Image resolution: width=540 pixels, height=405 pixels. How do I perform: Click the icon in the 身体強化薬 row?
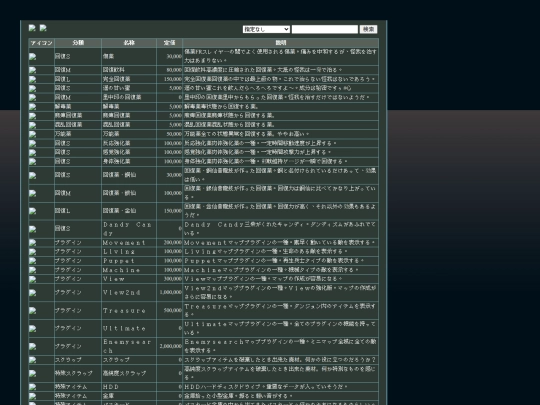pyautogui.click(x=32, y=162)
